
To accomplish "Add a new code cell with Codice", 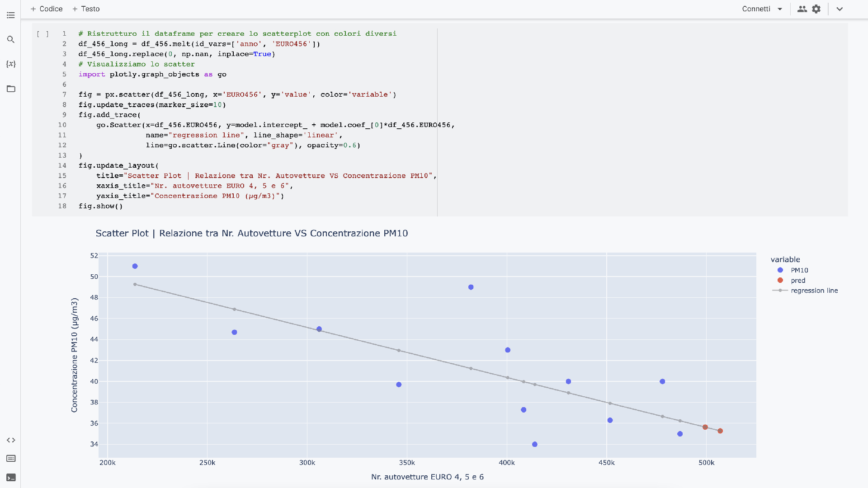I will [x=46, y=9].
